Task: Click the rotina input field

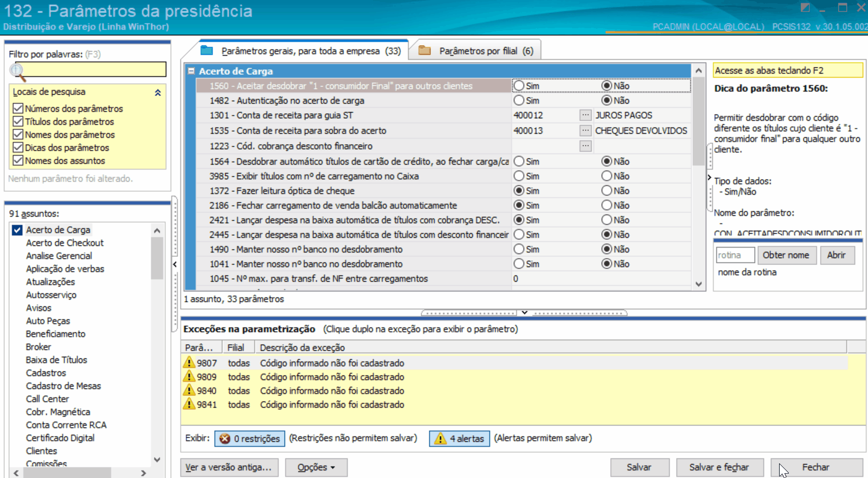Action: [735, 255]
